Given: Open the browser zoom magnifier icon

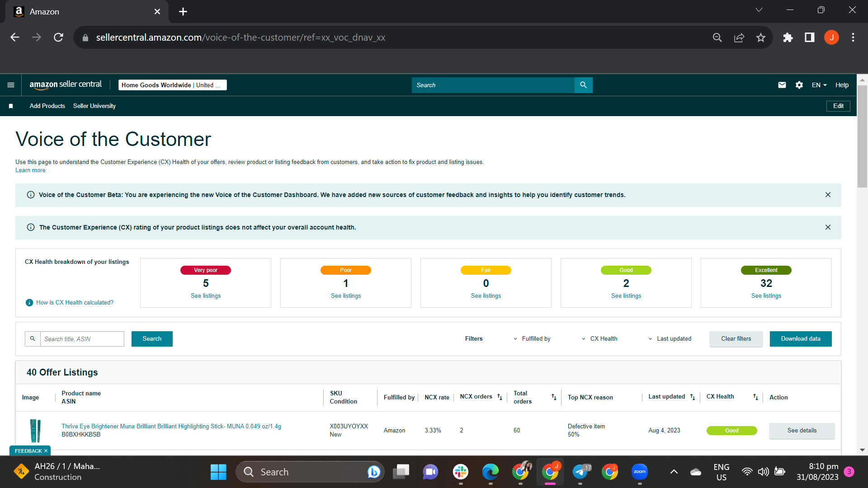Looking at the screenshot, I should tap(717, 38).
